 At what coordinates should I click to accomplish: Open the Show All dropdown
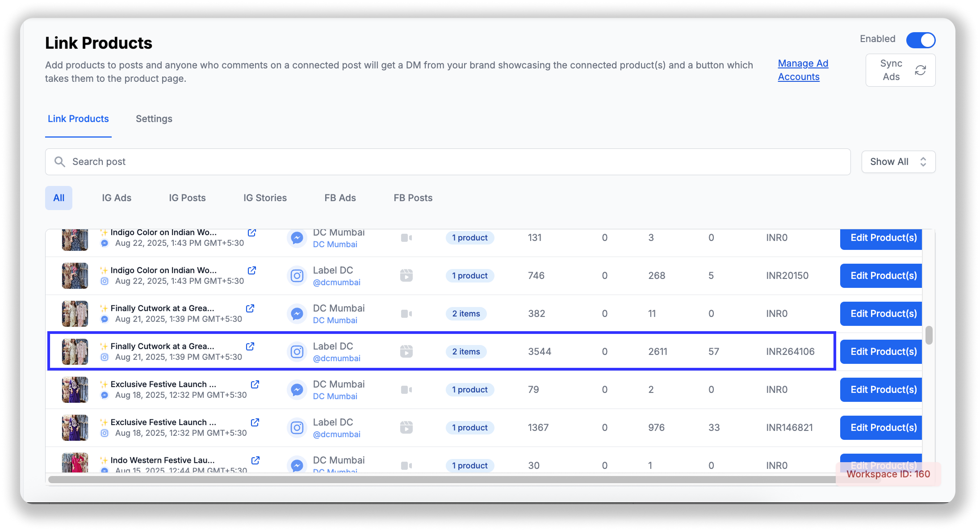point(898,162)
